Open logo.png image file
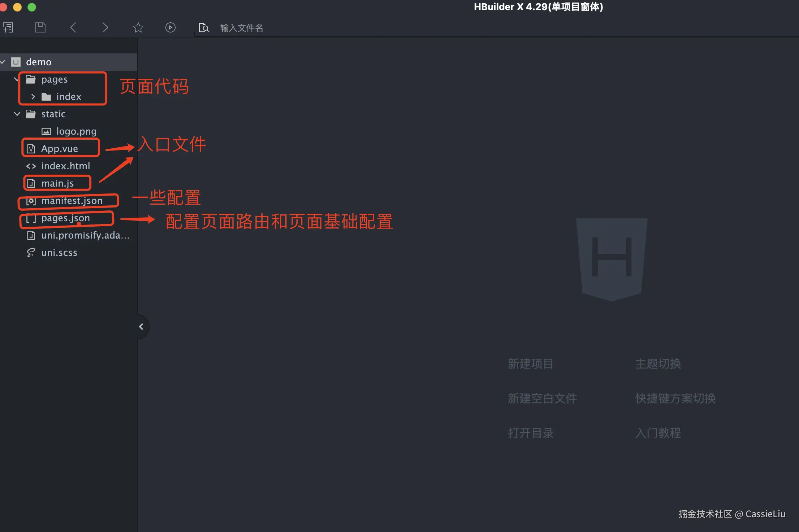The width and height of the screenshot is (799, 532). click(x=76, y=131)
